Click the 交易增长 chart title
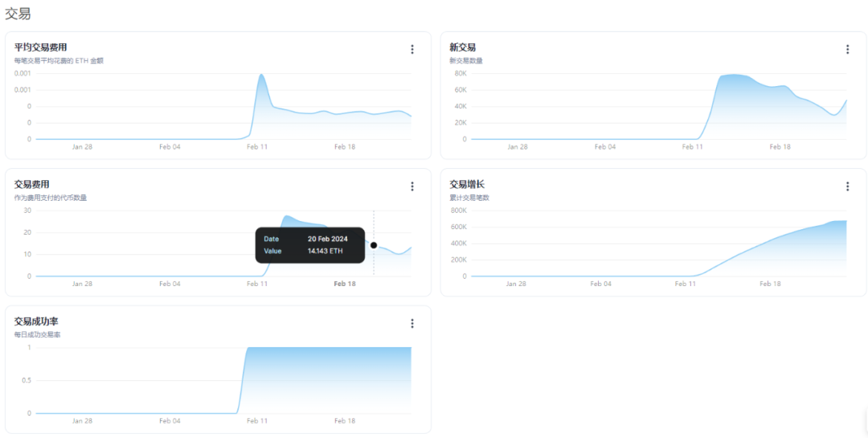The height and width of the screenshot is (438, 868). tap(467, 184)
